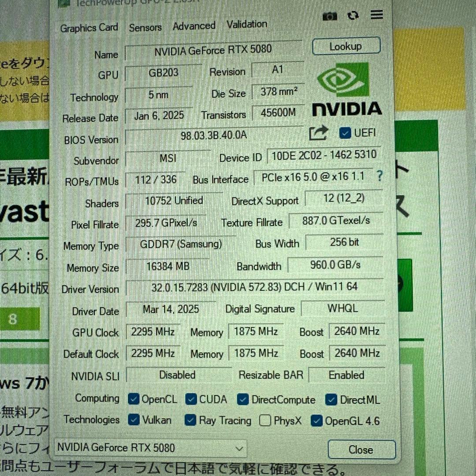This screenshot has width=476, height=476.
Task: Uncheck the Ray Tracing checkbox
Action: click(x=190, y=420)
